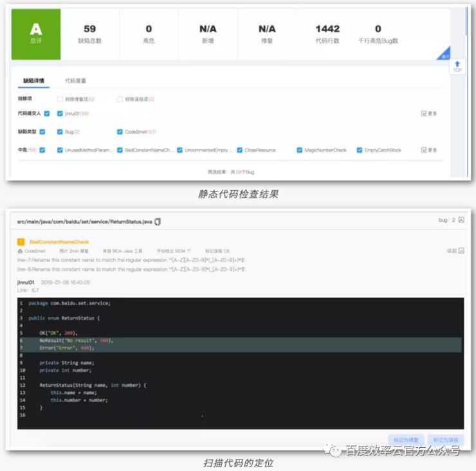Viewport: 476px width, 471px height.
Task: Uncheck the BadConstantNameCh... rule checkbox
Action: pyautogui.click(x=120, y=150)
